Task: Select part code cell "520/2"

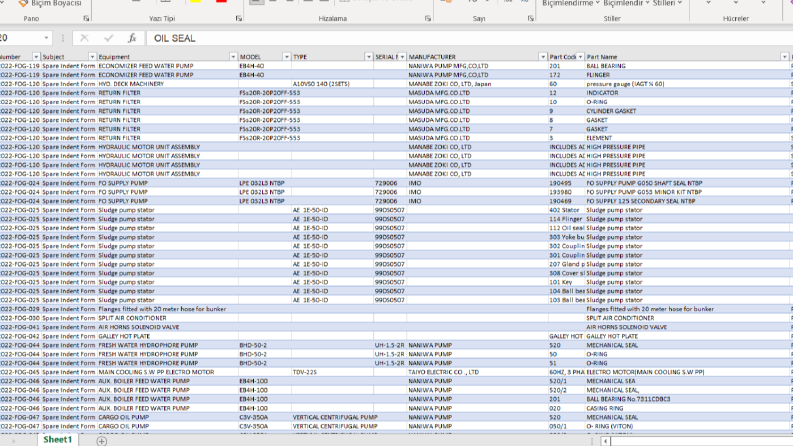Action: coord(566,390)
